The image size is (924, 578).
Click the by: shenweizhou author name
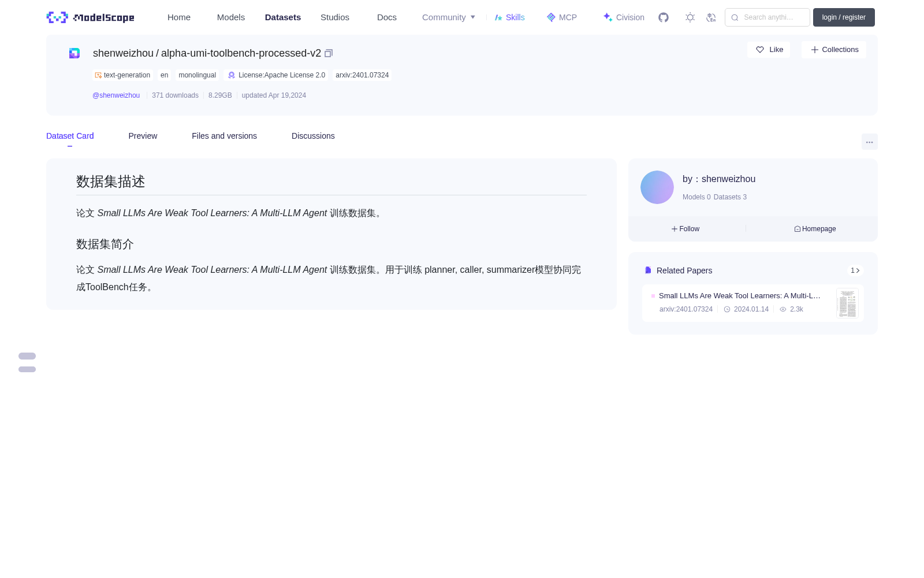click(719, 179)
